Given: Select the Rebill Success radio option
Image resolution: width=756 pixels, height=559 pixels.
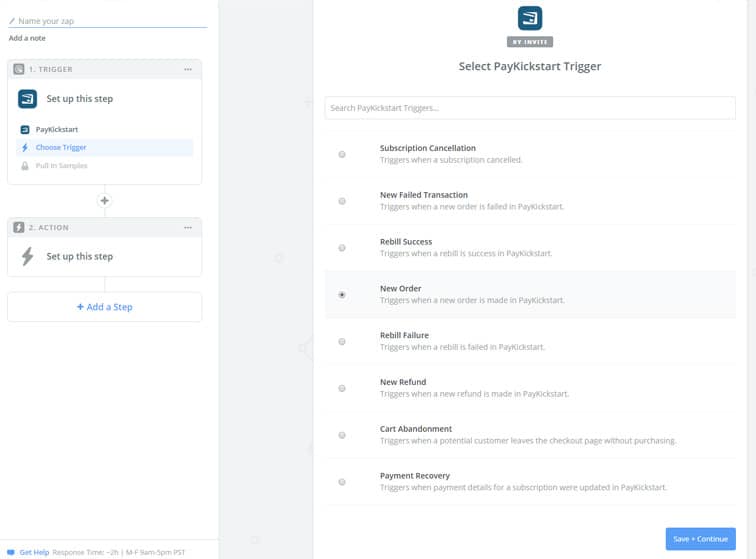Looking at the screenshot, I should pyautogui.click(x=342, y=248).
